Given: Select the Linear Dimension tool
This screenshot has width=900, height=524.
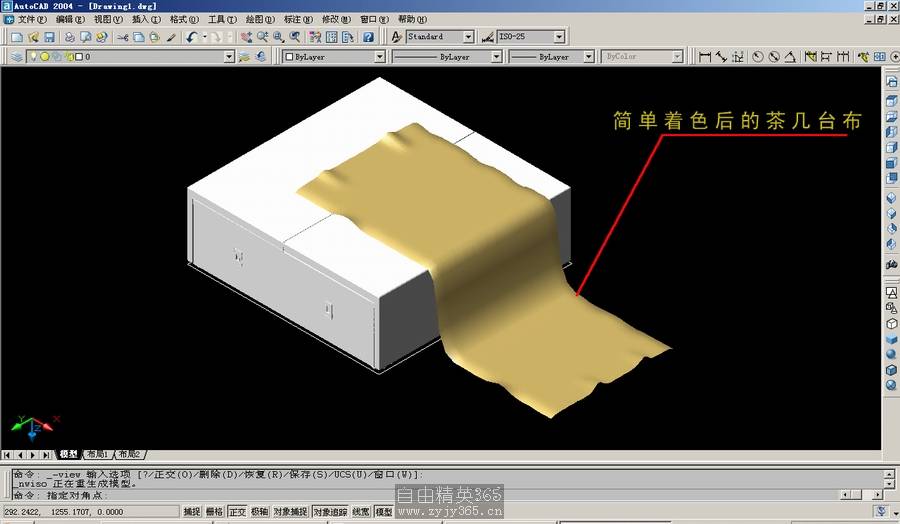Looking at the screenshot, I should (704, 57).
